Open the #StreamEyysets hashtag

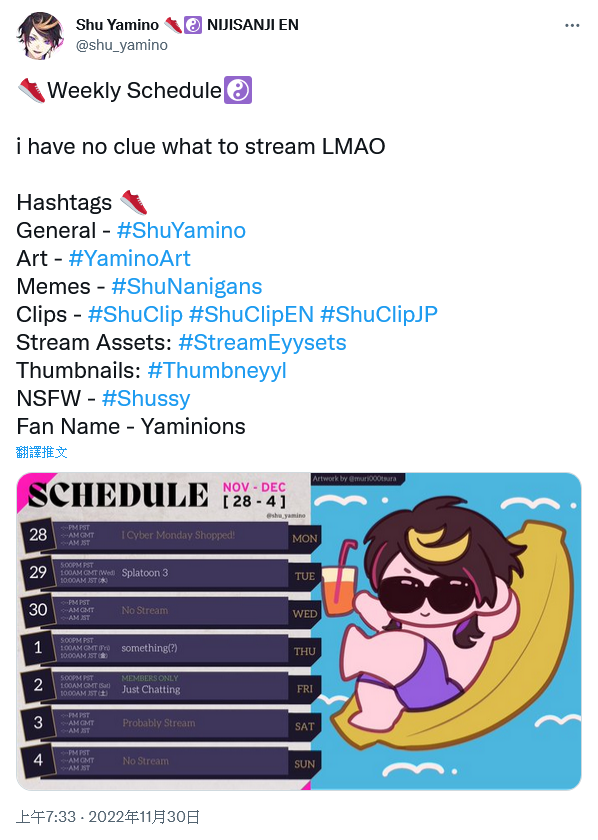(x=263, y=342)
